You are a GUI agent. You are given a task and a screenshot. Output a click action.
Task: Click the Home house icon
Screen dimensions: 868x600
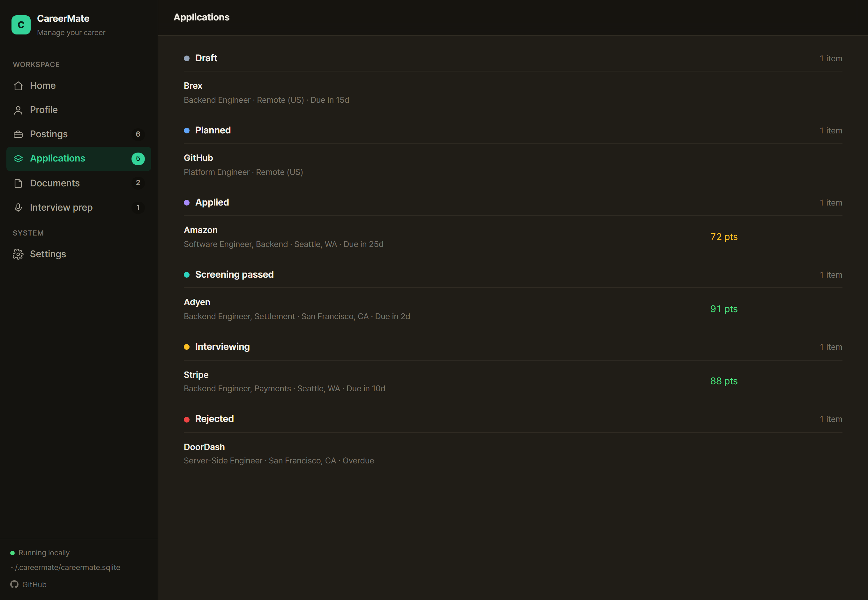[18, 86]
